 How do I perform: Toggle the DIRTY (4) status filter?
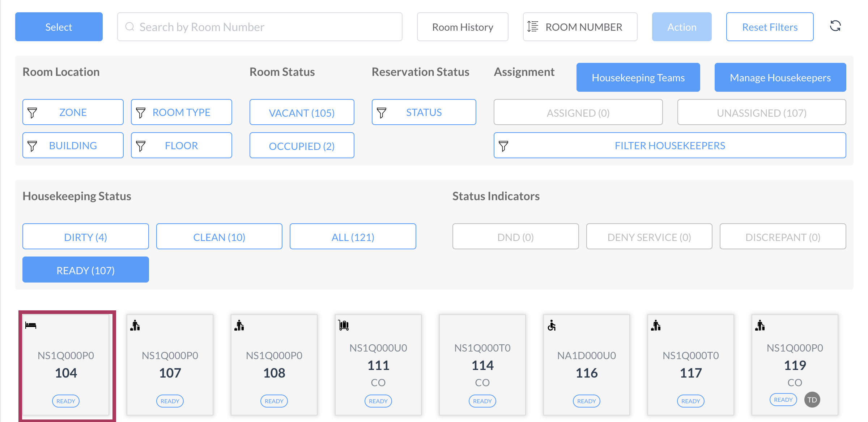[x=86, y=237]
